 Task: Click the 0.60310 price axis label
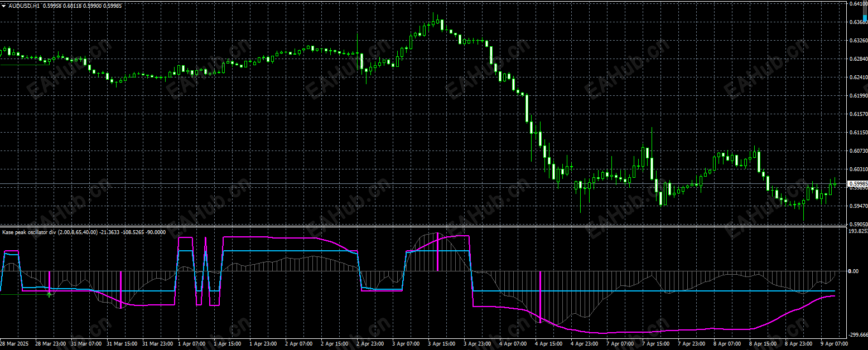coord(858,169)
